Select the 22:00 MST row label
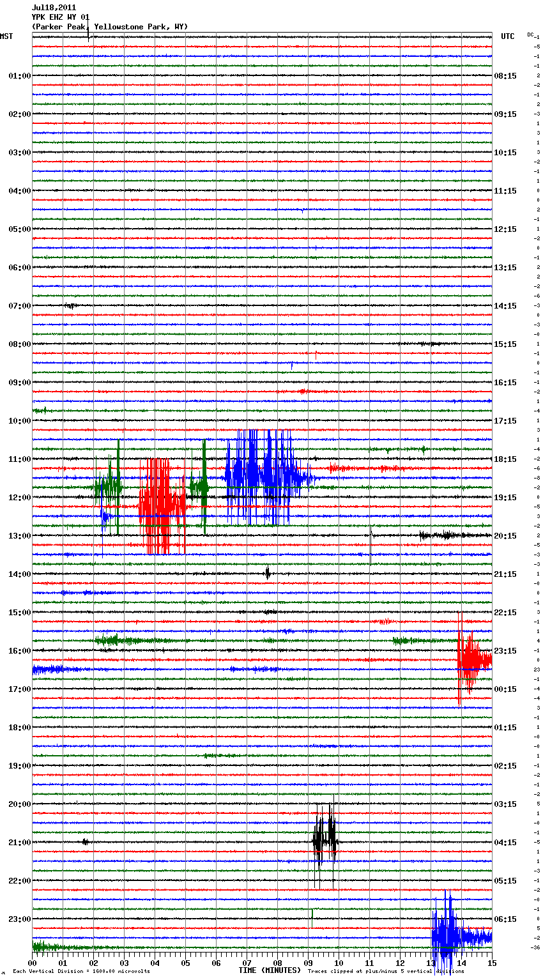543x980 pixels. click(x=20, y=881)
